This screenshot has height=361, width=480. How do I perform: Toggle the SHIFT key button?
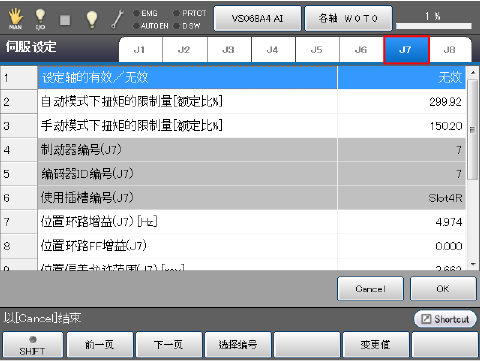pos(32,345)
